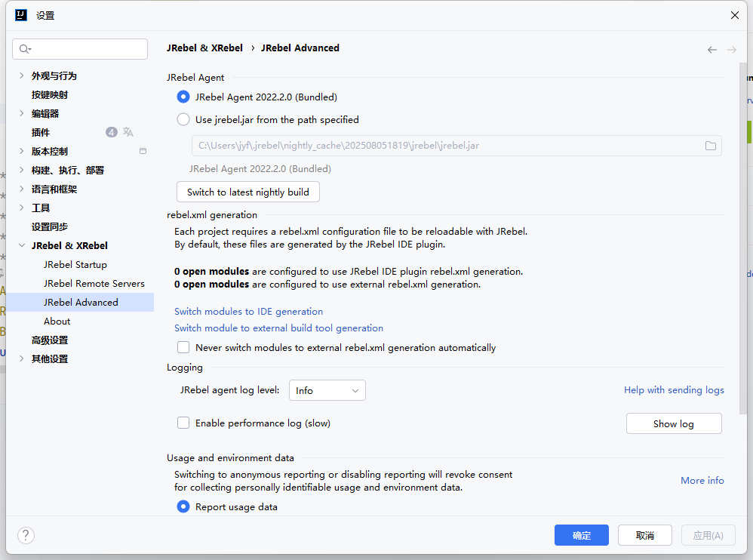This screenshot has height=560, width=753.
Task: Close the 设置 dialog window
Action: point(734,15)
